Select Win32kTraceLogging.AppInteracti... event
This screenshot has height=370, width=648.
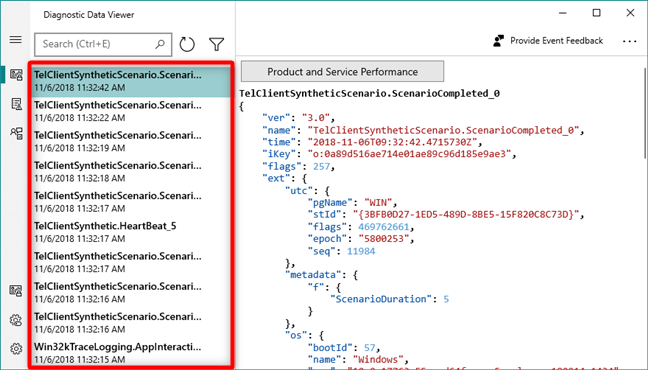(x=131, y=353)
